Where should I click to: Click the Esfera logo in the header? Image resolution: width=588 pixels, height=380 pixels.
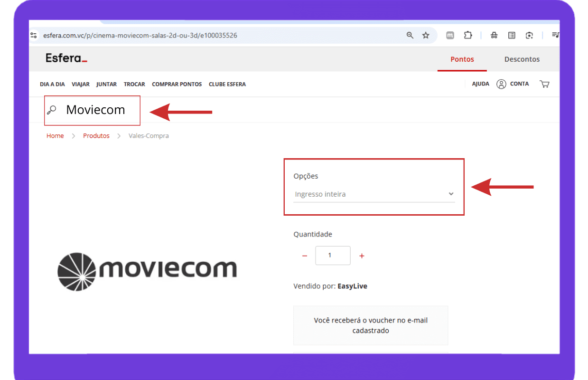click(x=66, y=59)
